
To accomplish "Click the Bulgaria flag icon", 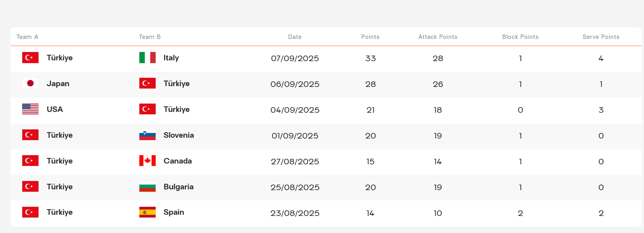I will tap(147, 187).
